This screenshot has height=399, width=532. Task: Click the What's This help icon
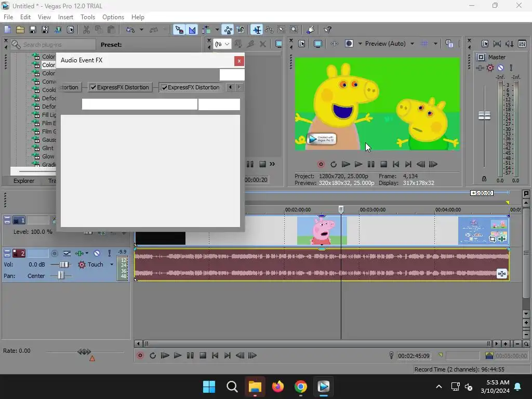327,30
